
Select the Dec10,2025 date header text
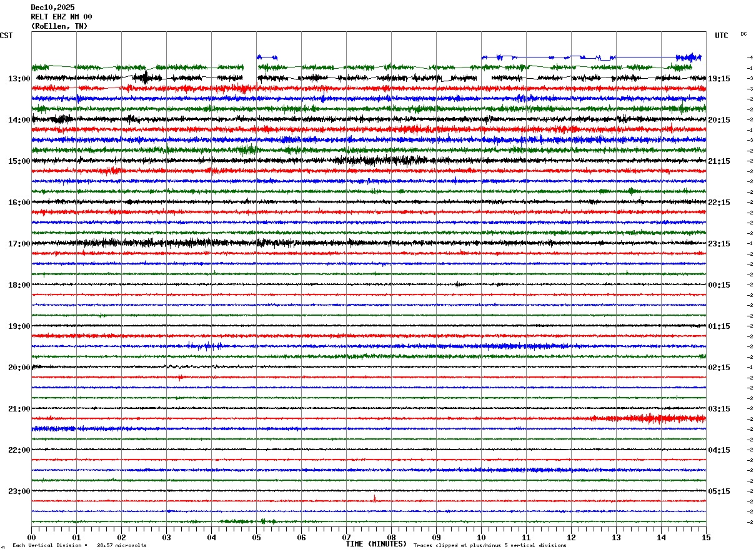52,8
